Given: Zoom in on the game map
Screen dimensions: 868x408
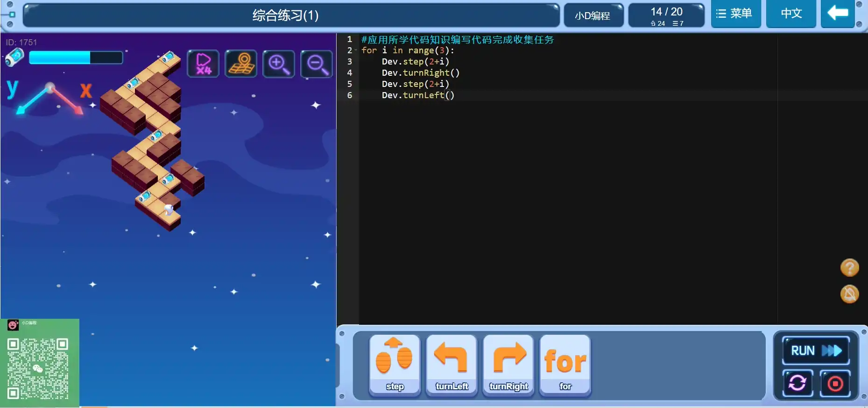Looking at the screenshot, I should (279, 64).
